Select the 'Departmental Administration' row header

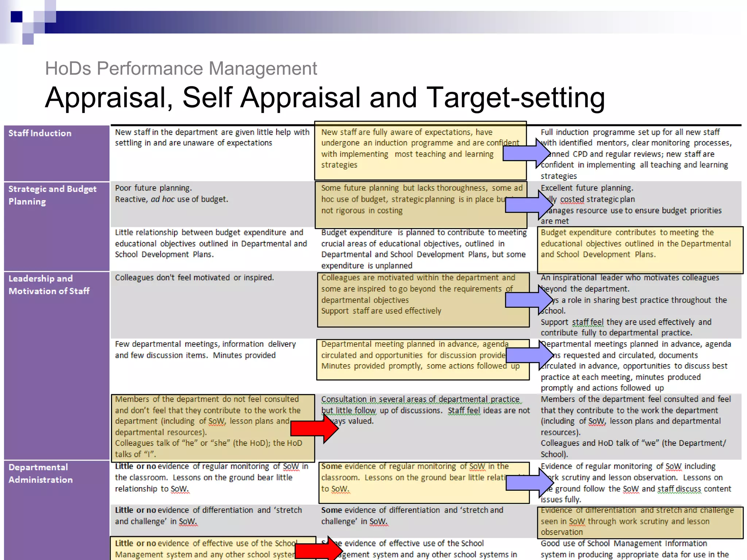[x=57, y=510]
